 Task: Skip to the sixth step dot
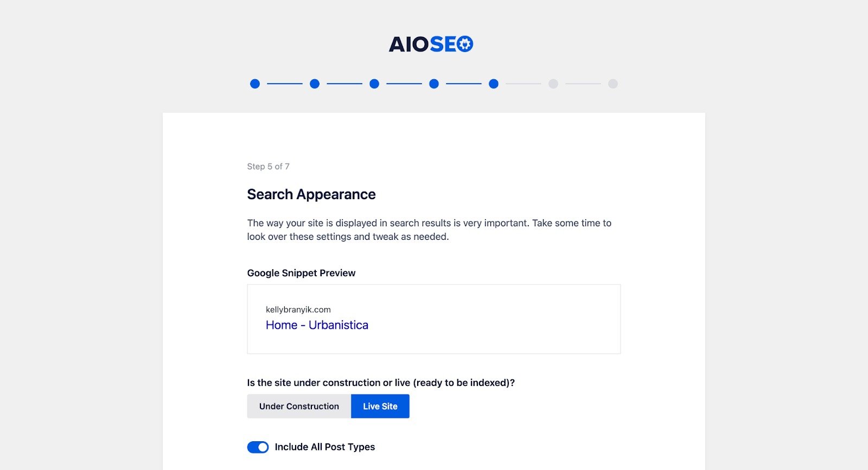tap(553, 84)
